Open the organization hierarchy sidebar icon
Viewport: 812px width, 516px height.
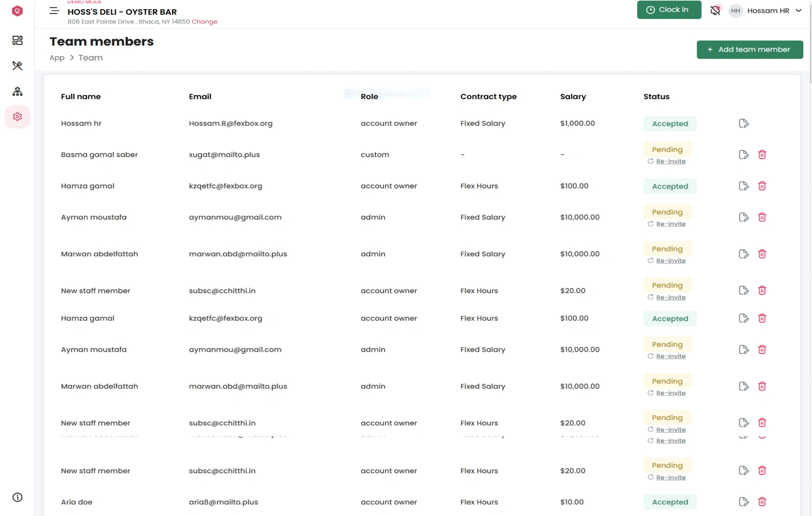click(x=17, y=92)
